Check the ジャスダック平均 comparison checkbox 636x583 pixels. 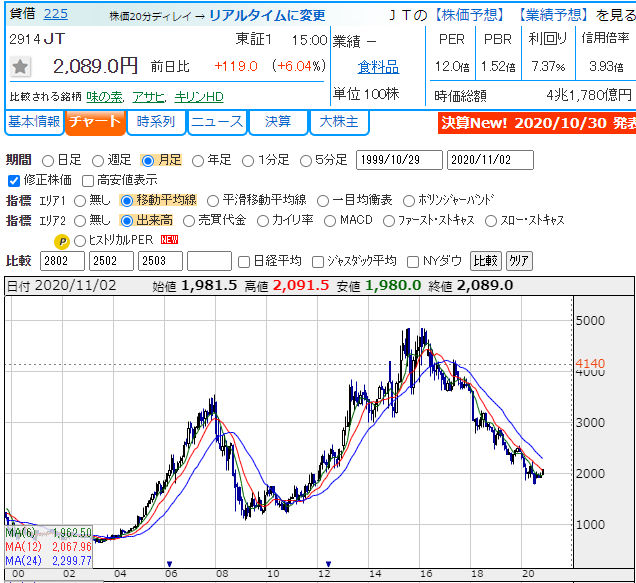click(318, 262)
